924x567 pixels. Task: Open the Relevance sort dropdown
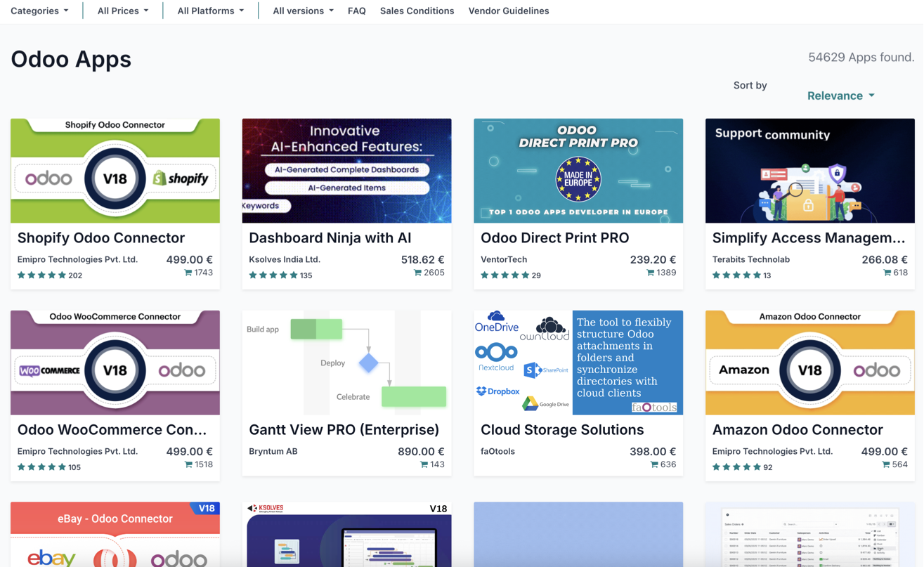(841, 96)
